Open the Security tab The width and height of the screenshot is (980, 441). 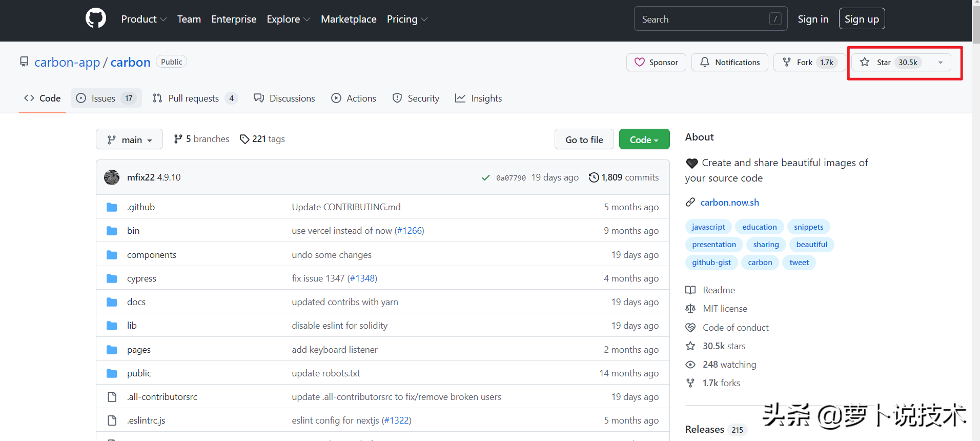click(x=416, y=98)
